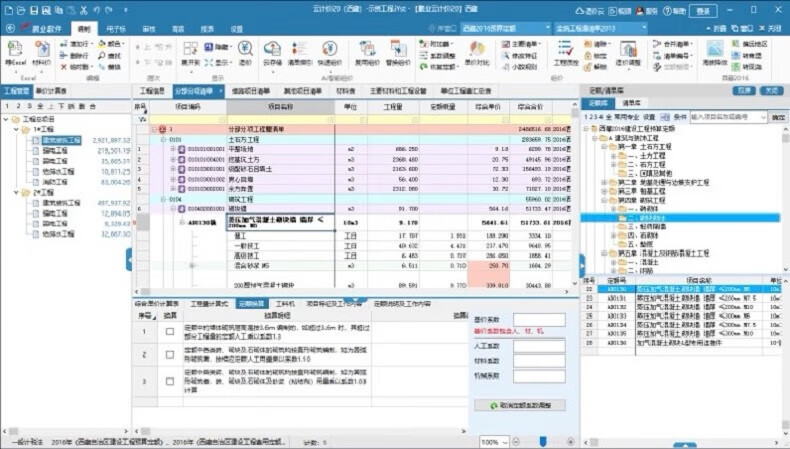This screenshot has width=790, height=449.
Task: Click the Excel export icon in ribbon
Action: (16, 50)
